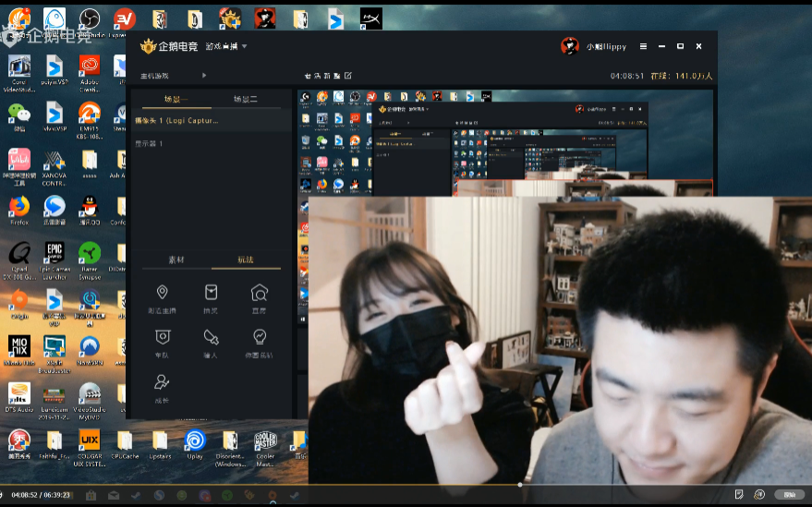Select the 摄像头 1 (Logi Captur... source

[212, 121]
